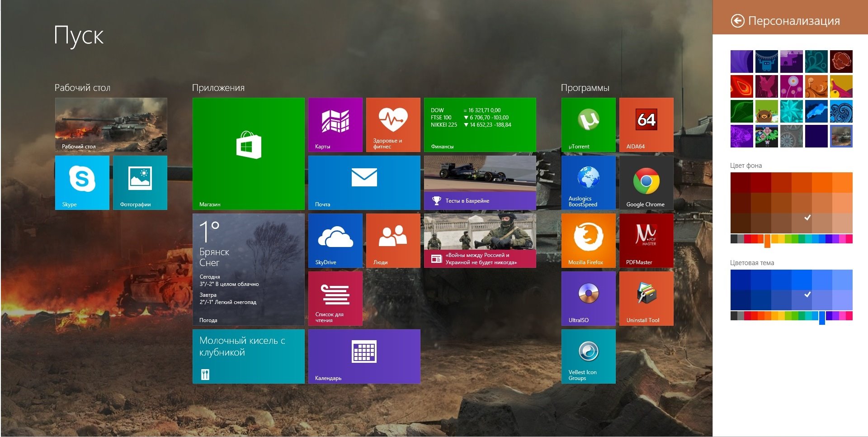The image size is (868, 437).
Task: Click the orange marker on background hue strip
Action: [767, 241]
